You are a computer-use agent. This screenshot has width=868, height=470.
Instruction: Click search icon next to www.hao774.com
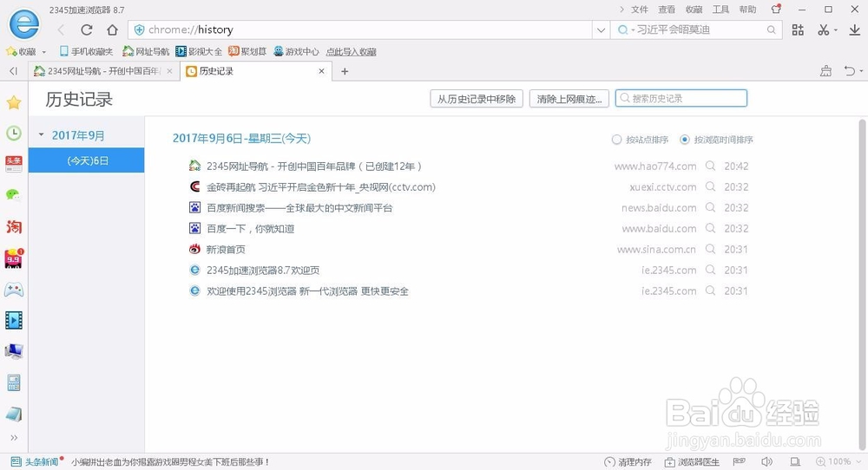coord(710,166)
